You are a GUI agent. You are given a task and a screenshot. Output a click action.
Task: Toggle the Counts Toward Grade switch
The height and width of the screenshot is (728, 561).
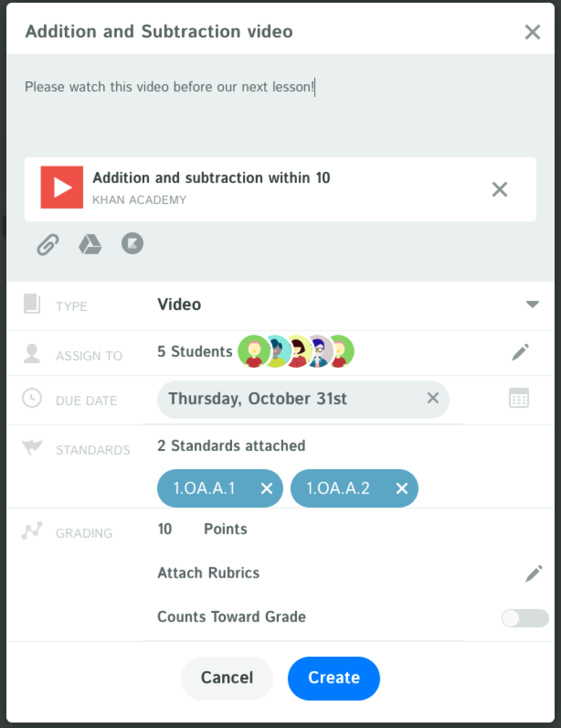525,618
